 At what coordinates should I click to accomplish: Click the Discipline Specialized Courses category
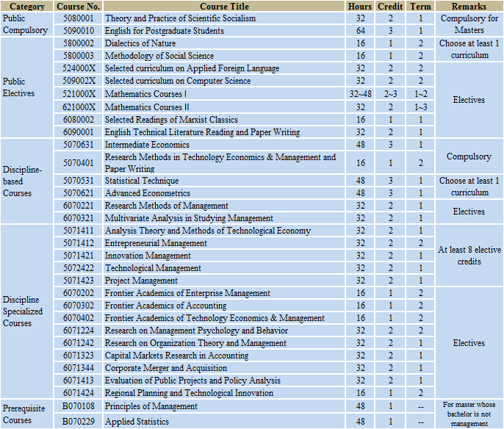click(x=24, y=311)
